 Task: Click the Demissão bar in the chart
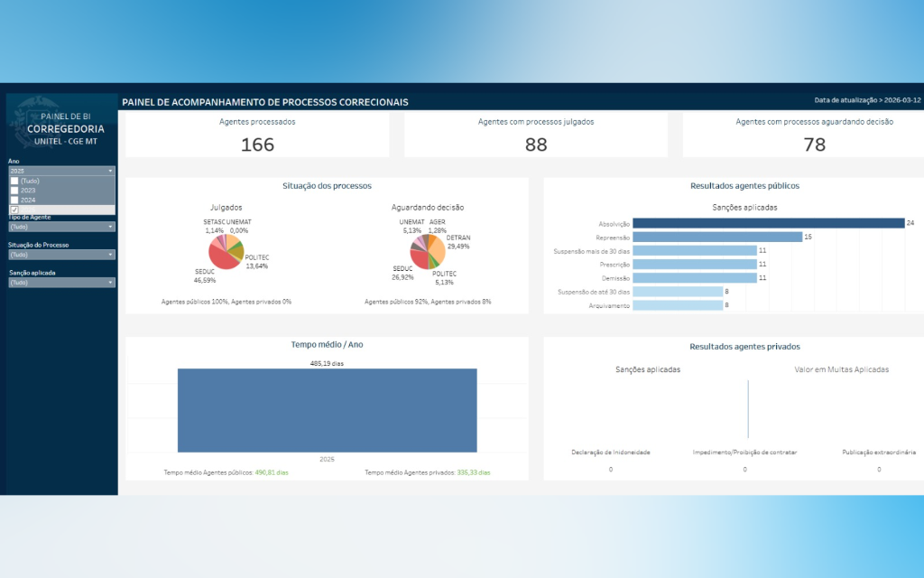pos(694,278)
